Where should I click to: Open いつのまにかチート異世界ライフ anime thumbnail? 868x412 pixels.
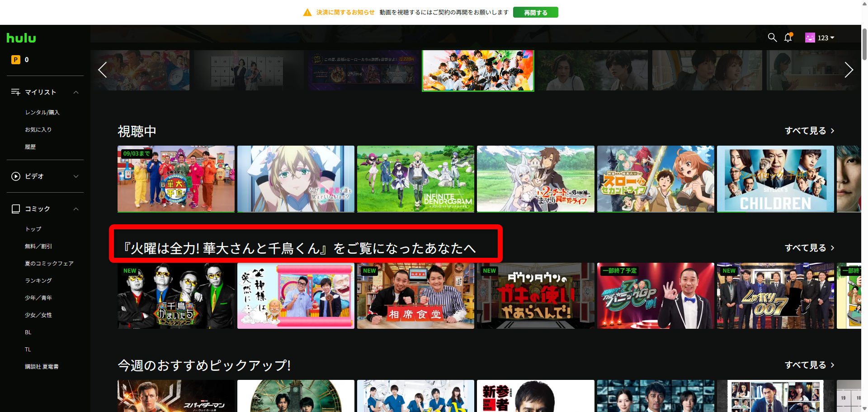536,179
